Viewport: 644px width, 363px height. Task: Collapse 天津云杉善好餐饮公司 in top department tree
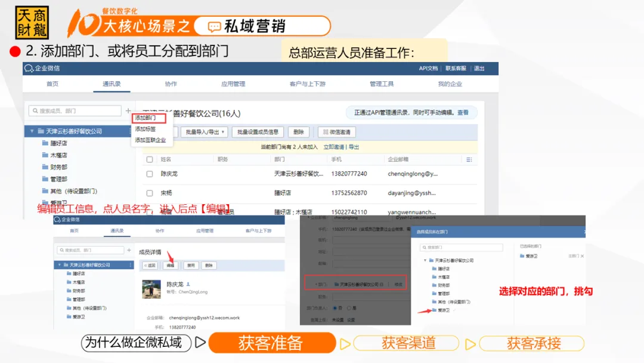[x=32, y=131]
